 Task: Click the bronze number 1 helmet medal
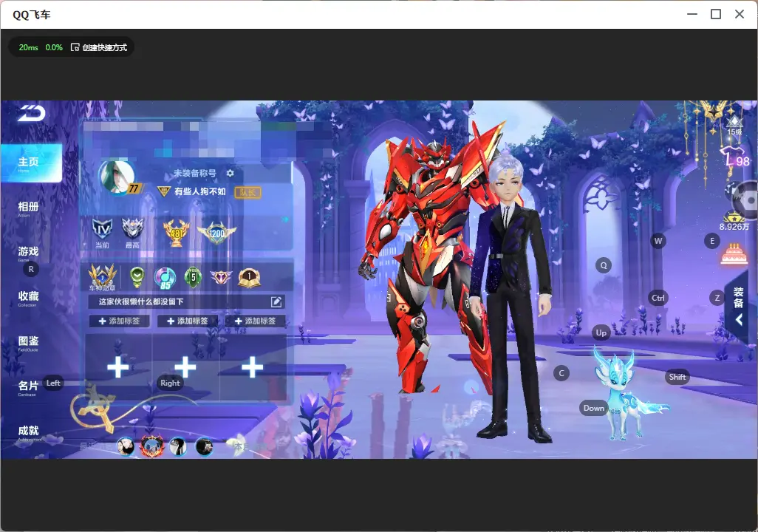250,278
